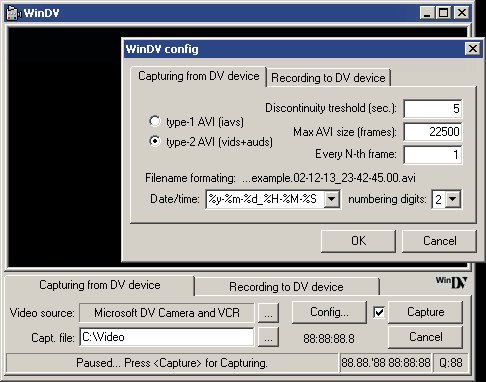Minimize the WinDV main window
The width and height of the screenshot is (486, 382).
tap(427, 13)
